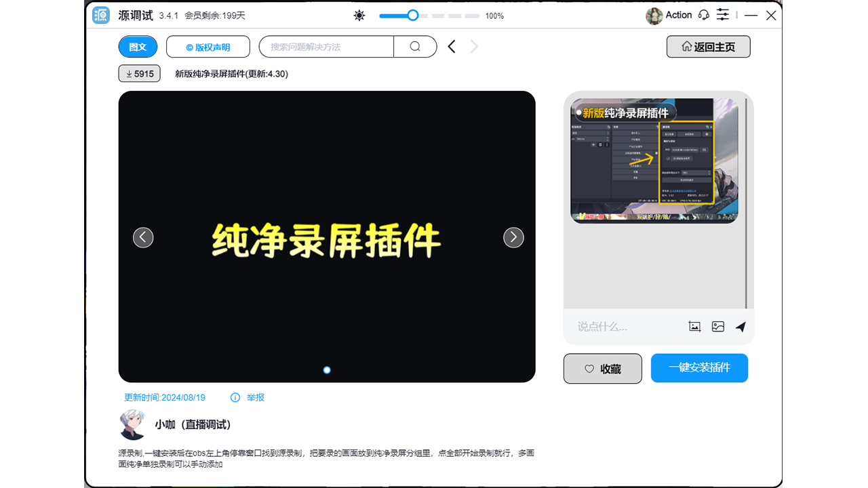Click the search magnifier icon
This screenshot has width=868, height=488.
(414, 47)
